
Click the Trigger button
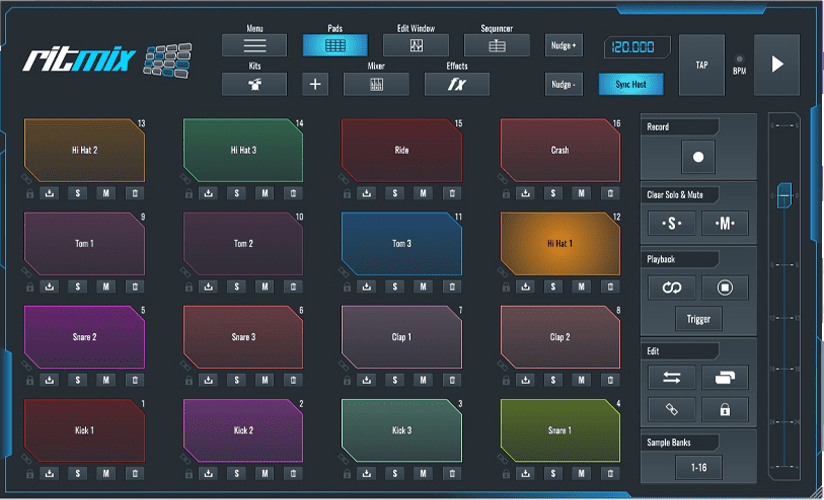698,320
